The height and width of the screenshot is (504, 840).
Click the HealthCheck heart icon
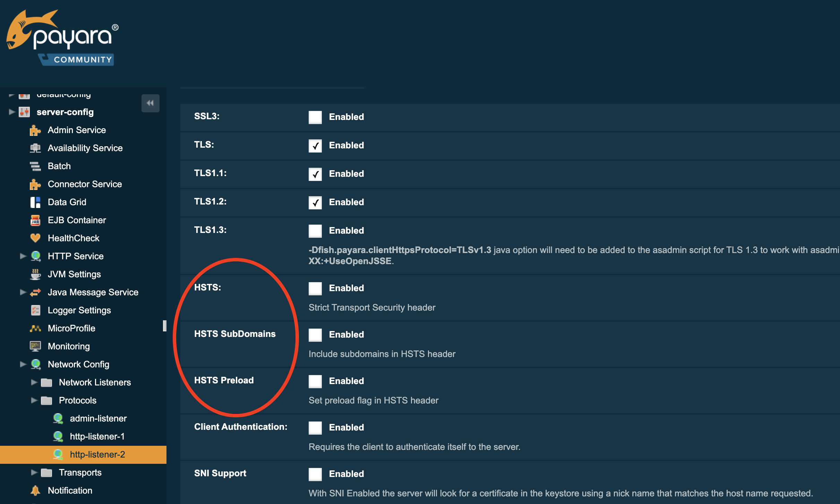click(35, 238)
